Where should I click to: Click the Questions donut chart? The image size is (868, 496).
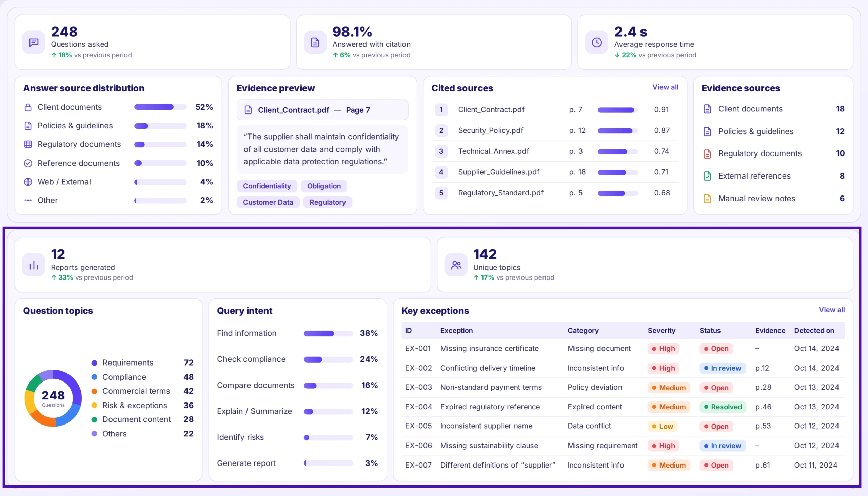click(x=53, y=398)
